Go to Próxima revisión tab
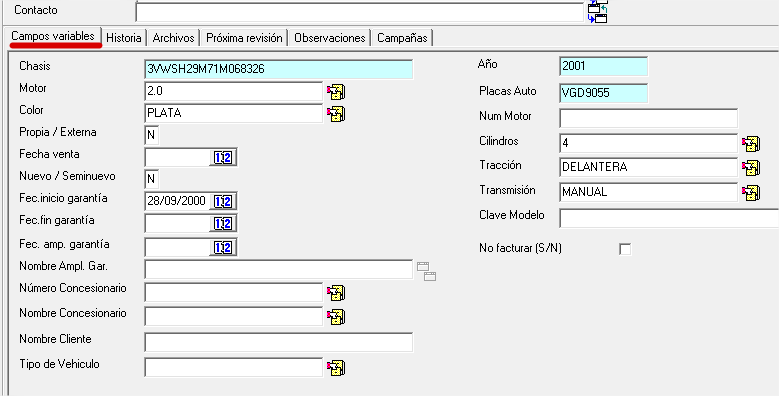 click(244, 38)
